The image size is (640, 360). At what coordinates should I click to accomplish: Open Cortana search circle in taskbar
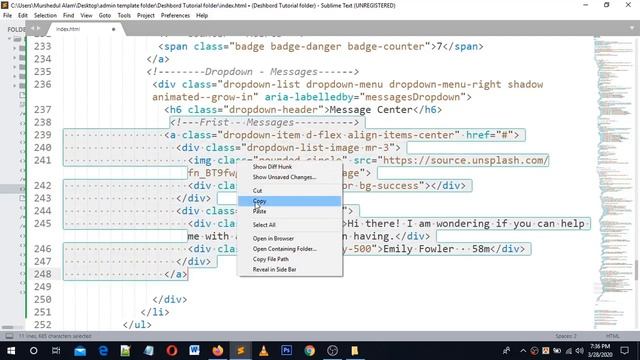coord(33,351)
